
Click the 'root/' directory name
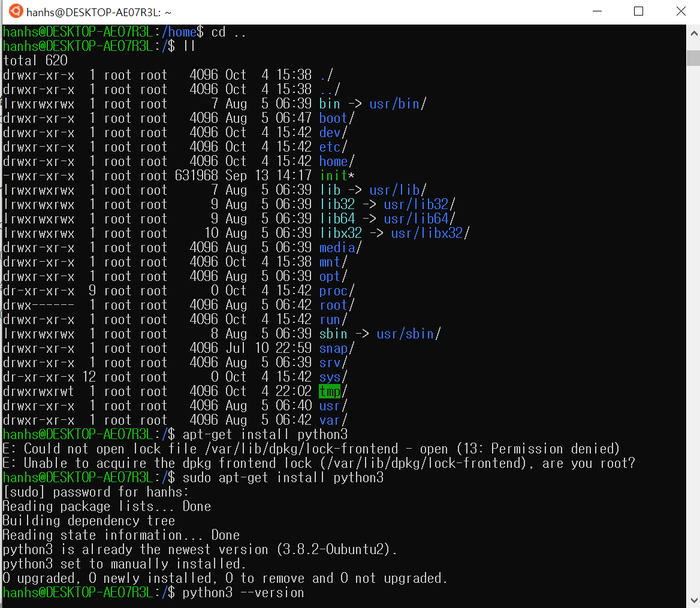(x=337, y=305)
